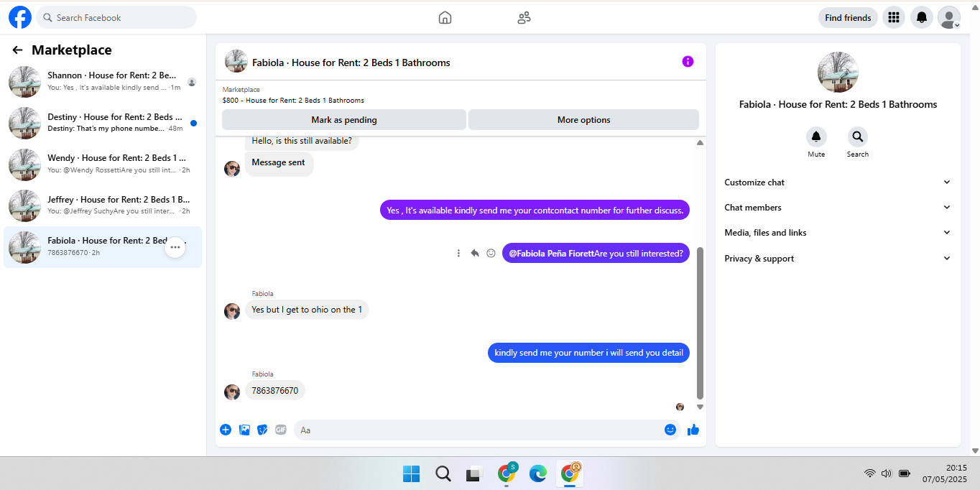Click the purple conversation info icon
The height and width of the screenshot is (490, 980).
point(688,62)
